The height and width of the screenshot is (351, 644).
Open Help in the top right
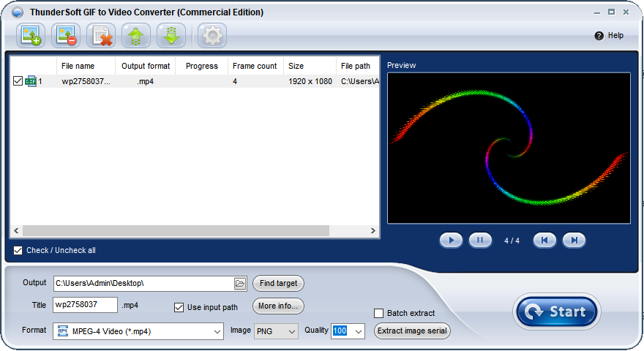tap(609, 35)
